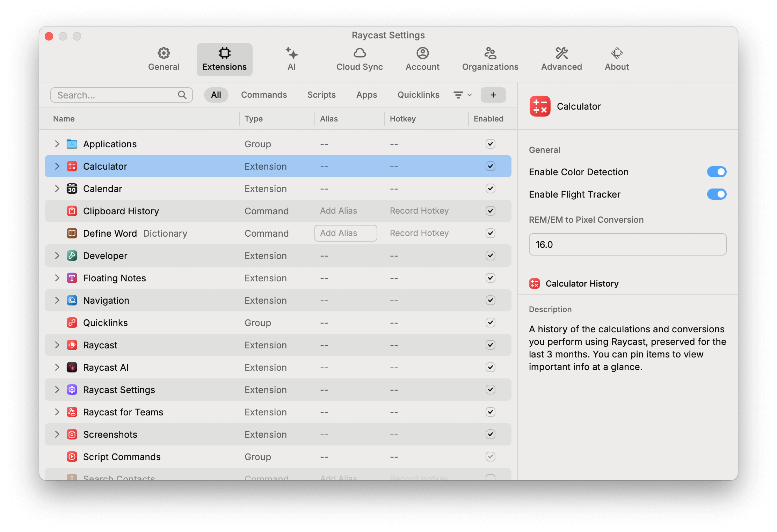This screenshot has width=777, height=532.
Task: Show All extensions filter
Action: click(x=216, y=95)
